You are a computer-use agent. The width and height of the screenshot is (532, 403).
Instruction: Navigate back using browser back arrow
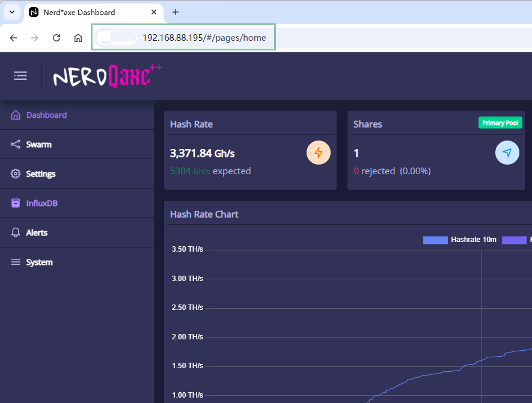(x=13, y=38)
